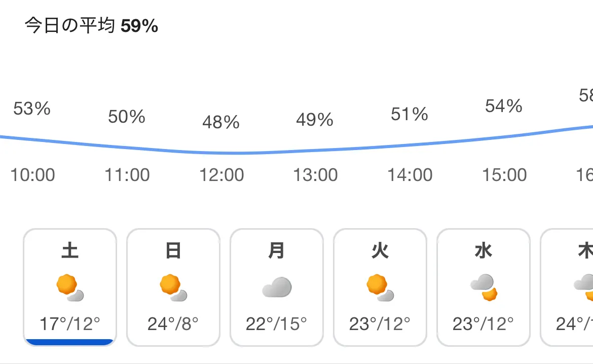The height and width of the screenshot is (364, 593).
Task: Select the Sunday (日) forecast card
Action: click(x=173, y=287)
